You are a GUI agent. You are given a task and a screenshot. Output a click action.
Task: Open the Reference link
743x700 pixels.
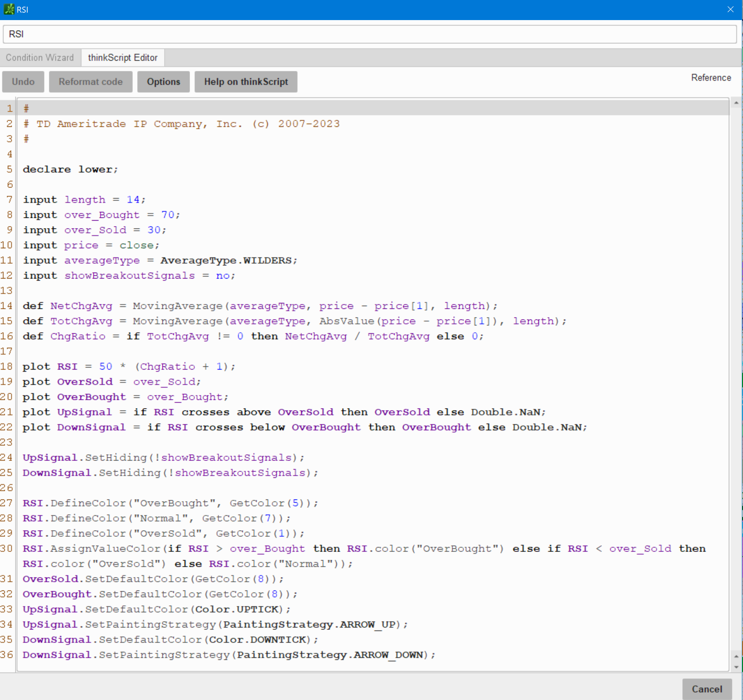[x=711, y=78]
